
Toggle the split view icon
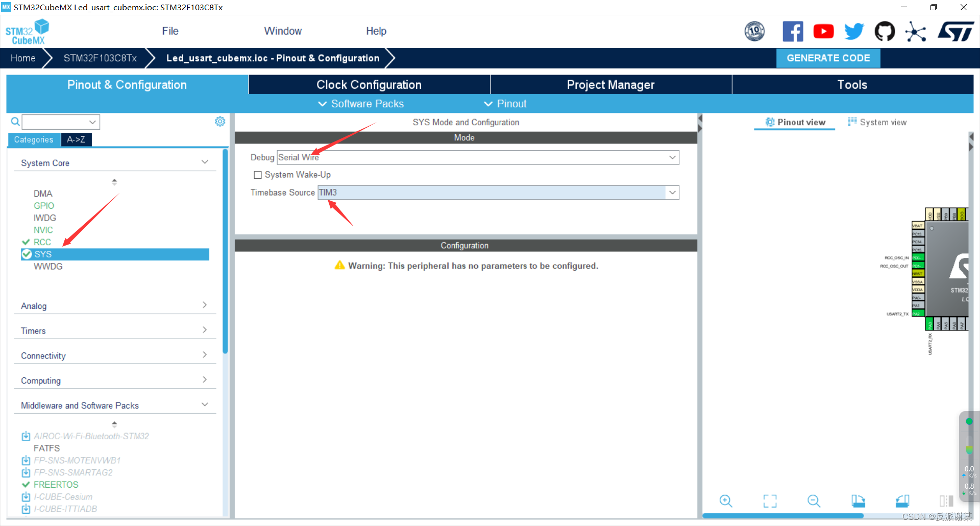(x=946, y=501)
